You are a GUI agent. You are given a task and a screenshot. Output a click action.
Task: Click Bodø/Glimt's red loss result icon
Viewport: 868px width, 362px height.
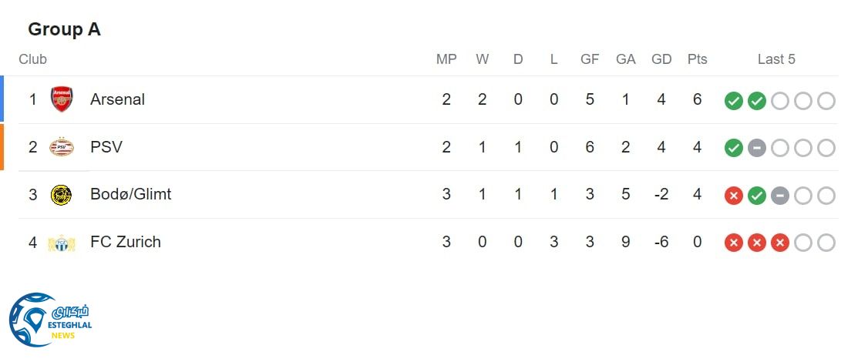[734, 196]
